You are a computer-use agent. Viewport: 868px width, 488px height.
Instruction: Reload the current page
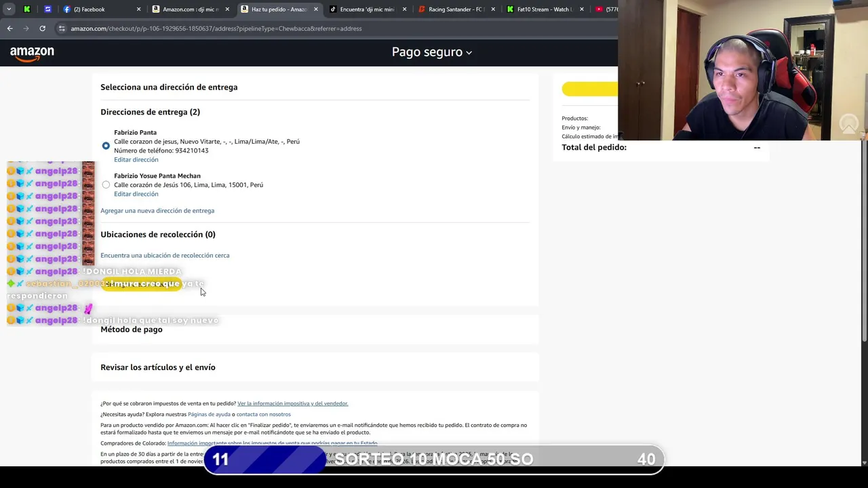pyautogui.click(x=42, y=28)
